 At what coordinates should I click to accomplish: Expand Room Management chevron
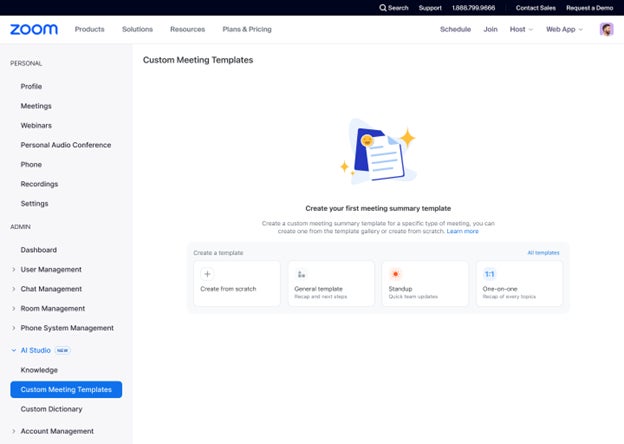tap(14, 308)
